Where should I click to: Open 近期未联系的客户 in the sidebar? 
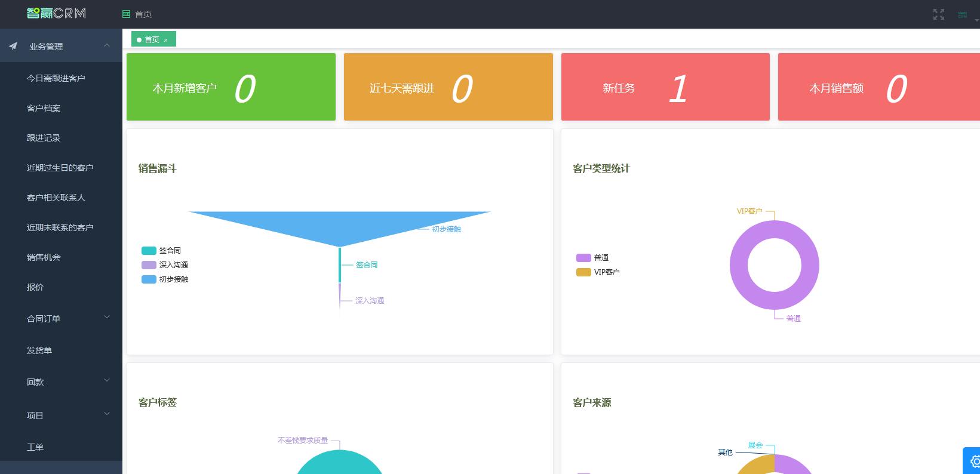coord(60,227)
